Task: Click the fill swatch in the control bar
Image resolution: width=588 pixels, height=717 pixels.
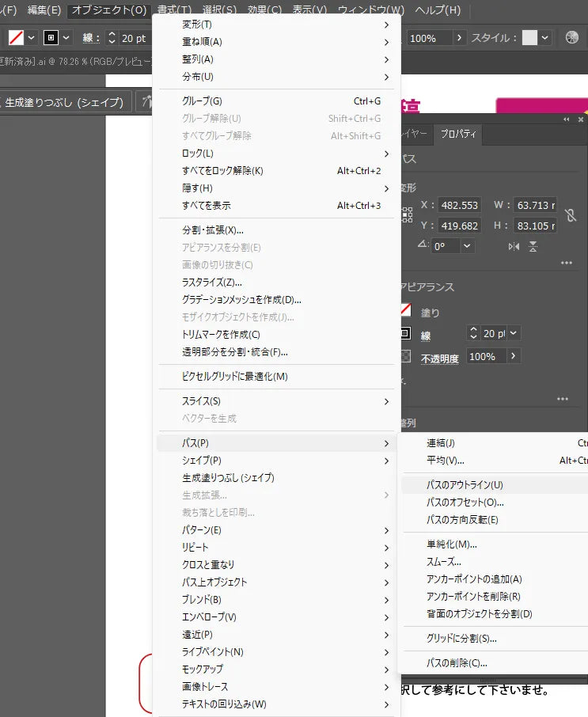Action: [16, 38]
